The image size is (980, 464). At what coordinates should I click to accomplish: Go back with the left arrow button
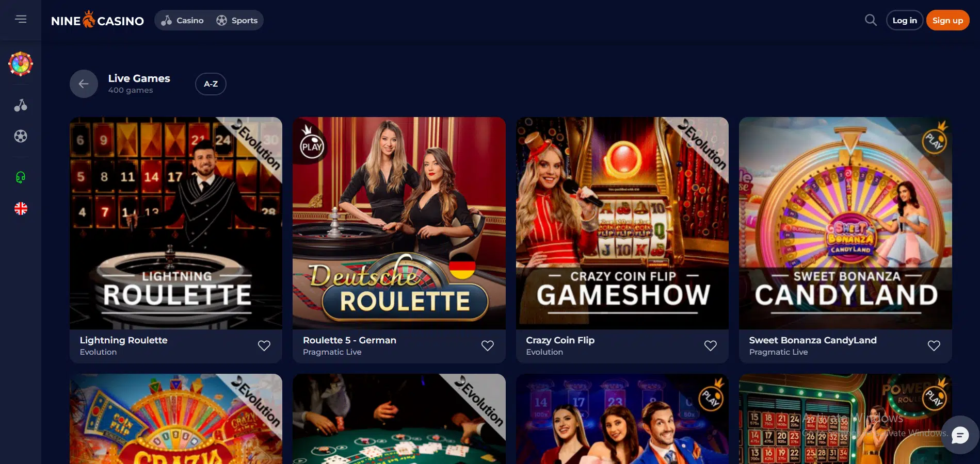[84, 84]
